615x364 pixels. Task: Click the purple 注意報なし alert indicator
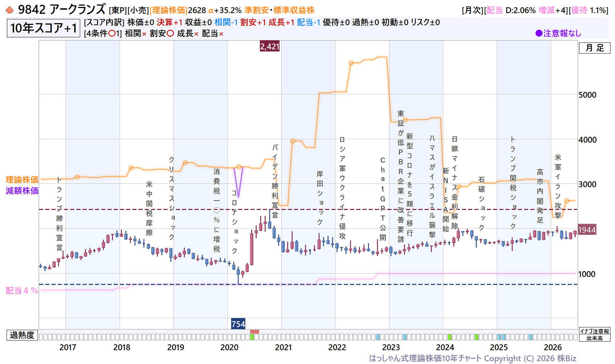[x=558, y=33]
